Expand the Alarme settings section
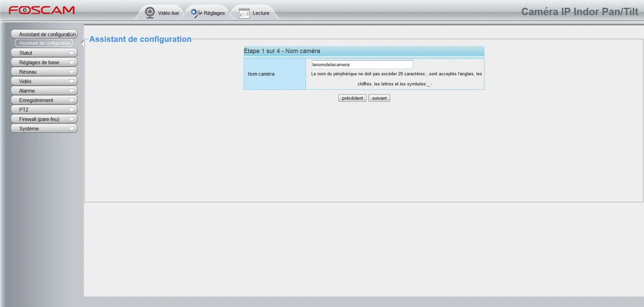The image size is (644, 307). tap(44, 91)
